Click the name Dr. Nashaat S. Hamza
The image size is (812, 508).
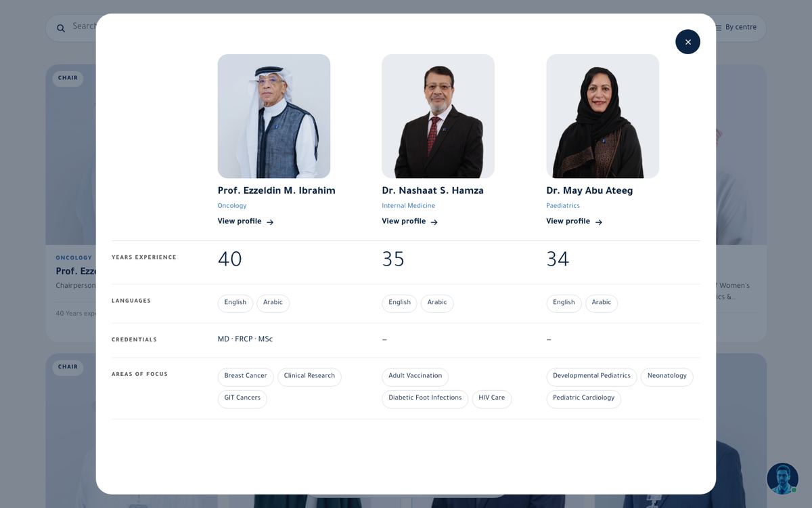click(x=433, y=191)
